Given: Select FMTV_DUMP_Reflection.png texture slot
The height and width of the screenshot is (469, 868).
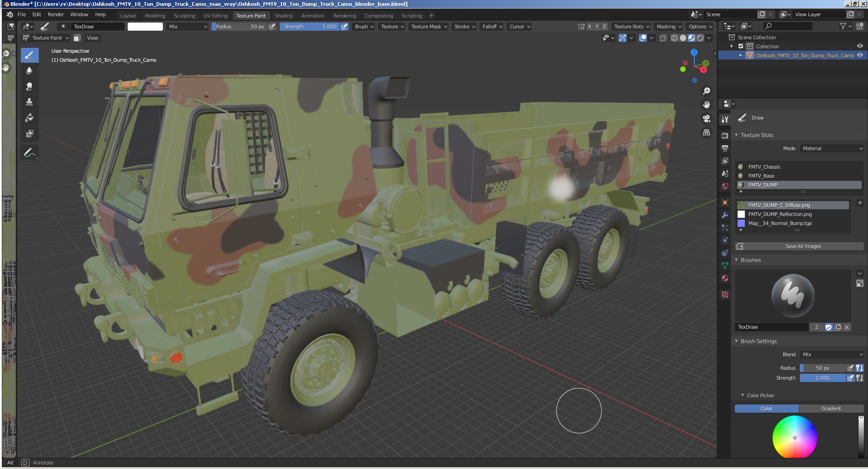Looking at the screenshot, I should (793, 214).
